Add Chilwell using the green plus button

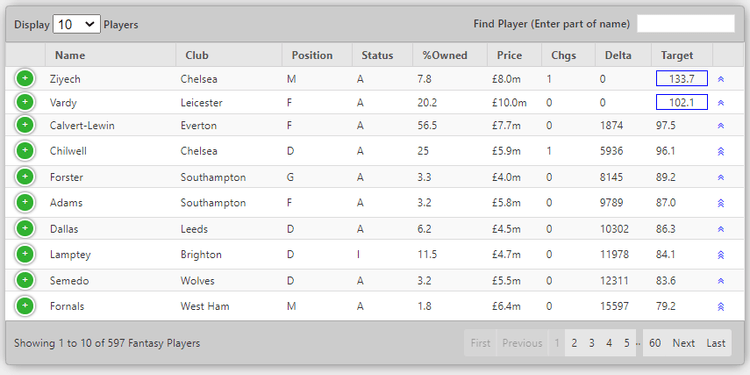[x=25, y=151]
